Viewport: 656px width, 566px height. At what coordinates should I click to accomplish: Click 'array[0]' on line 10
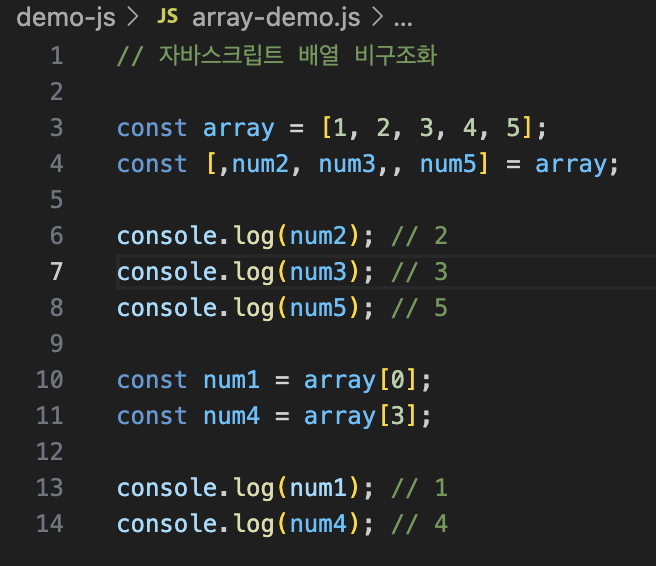pos(361,381)
